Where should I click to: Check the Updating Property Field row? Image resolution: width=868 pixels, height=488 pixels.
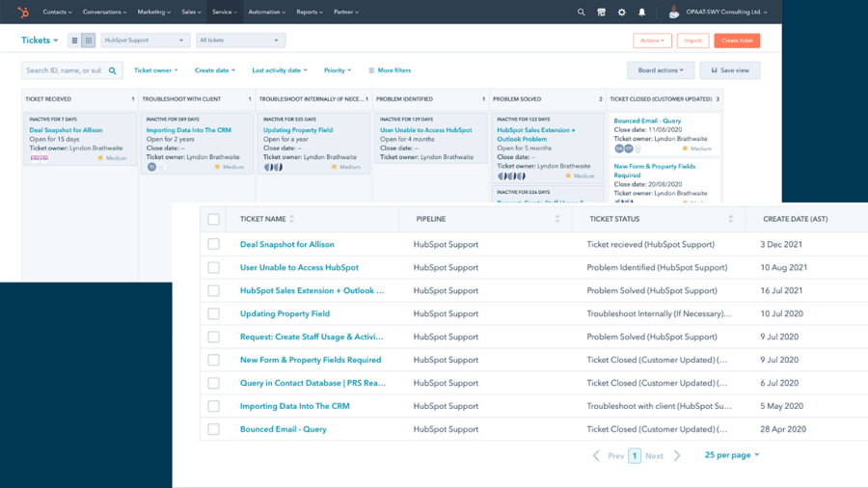214,313
